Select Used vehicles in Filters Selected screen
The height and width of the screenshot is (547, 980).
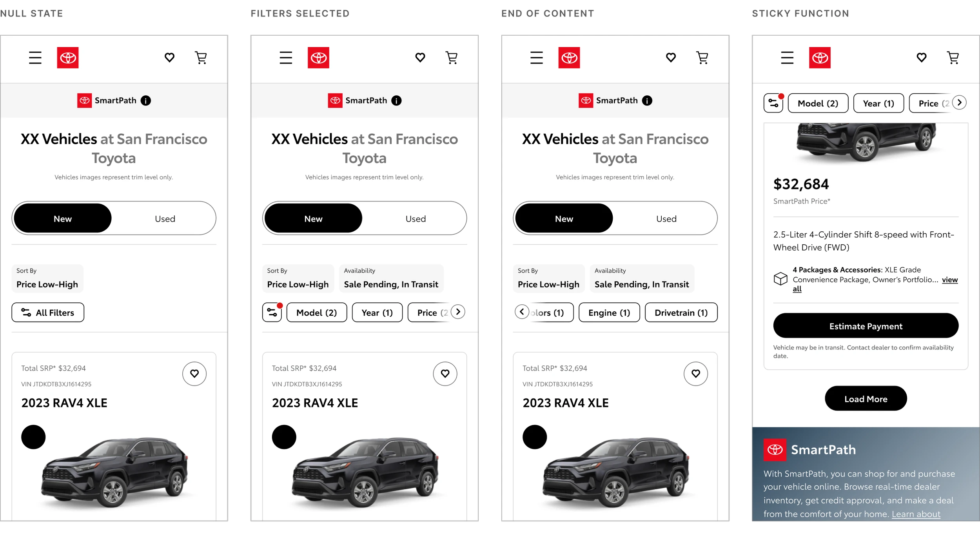[x=416, y=218]
